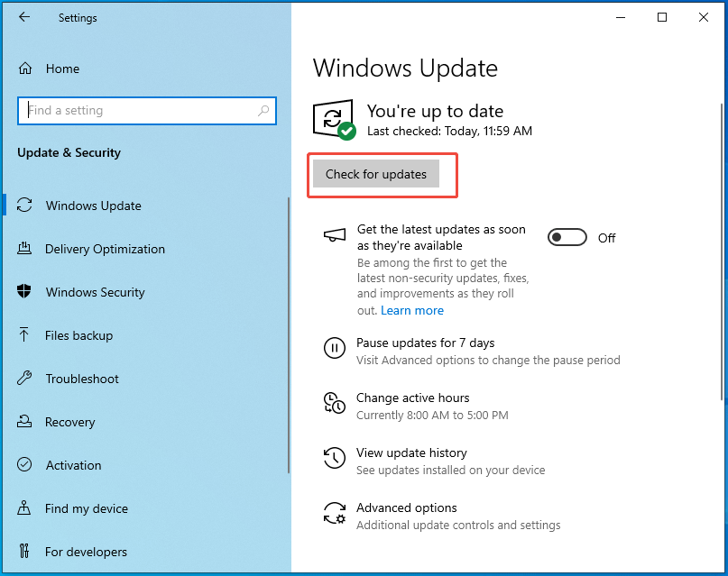Screen dimensions: 728x576
Task: Click the search magnifier in Find a setting
Action: point(263,110)
